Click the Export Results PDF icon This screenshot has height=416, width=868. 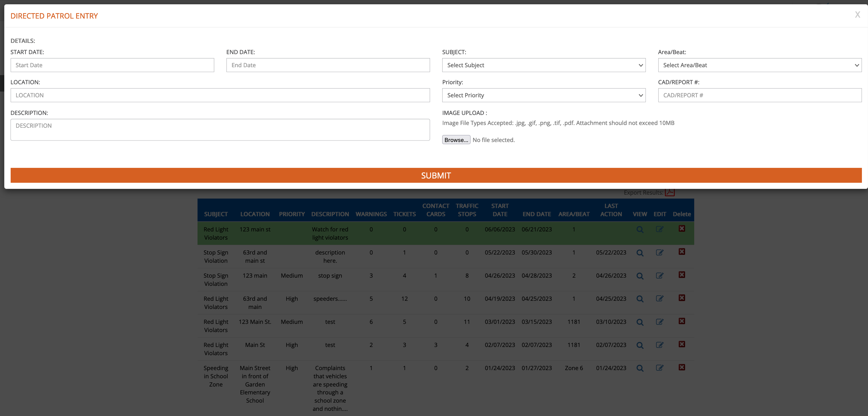670,192
